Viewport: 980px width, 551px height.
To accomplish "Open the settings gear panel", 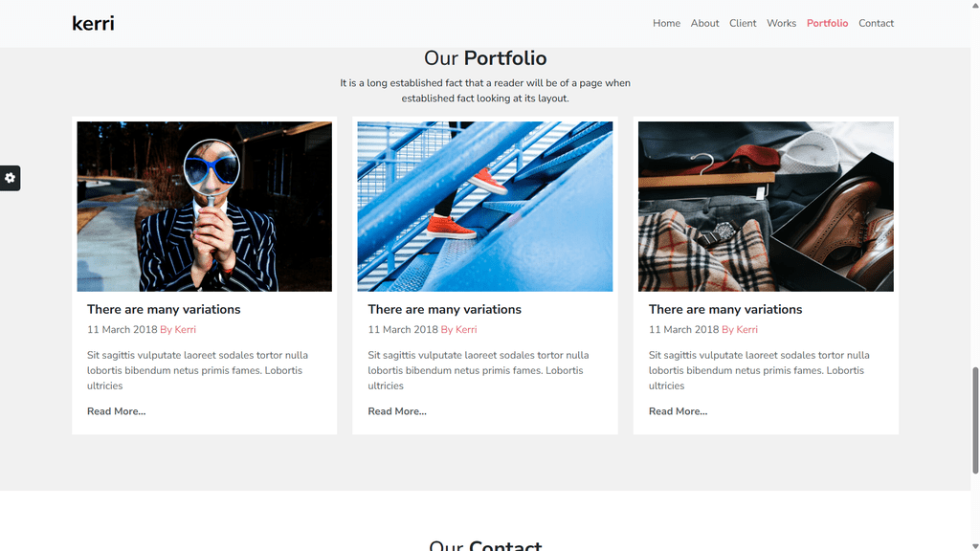I will coord(10,178).
